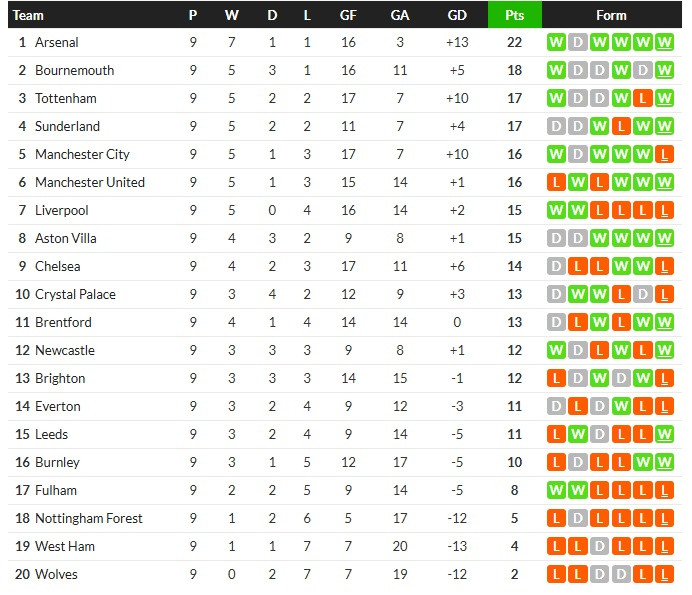Click the loss badge in Sunderland's form row
Image resolution: width=692 pixels, height=595 pixels.
[621, 127]
